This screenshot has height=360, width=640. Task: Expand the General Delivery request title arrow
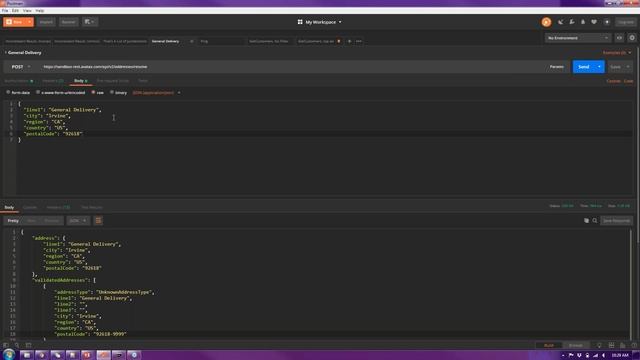coord(6,53)
